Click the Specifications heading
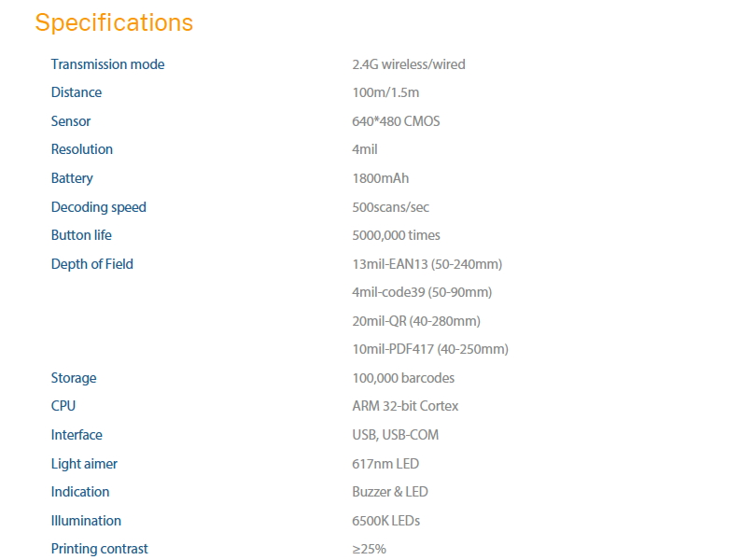Viewport: 756px width, 560px height. [114, 22]
